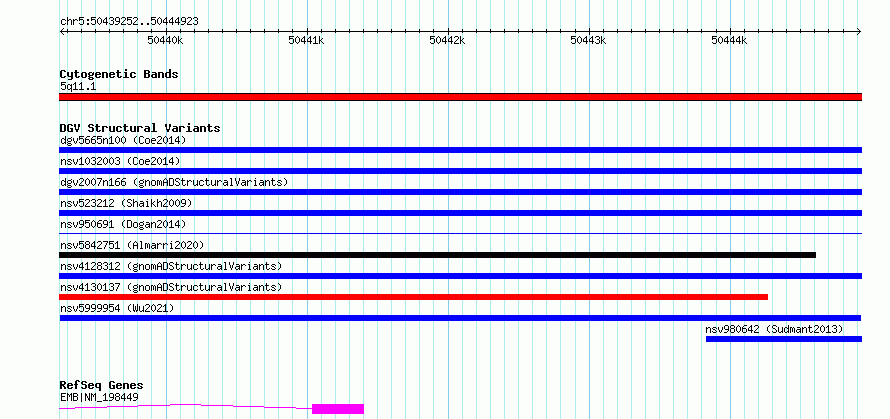Click the dgv5665n100 (Coe2014) variant bar
Viewport: 890px width, 419px height.
point(460,150)
